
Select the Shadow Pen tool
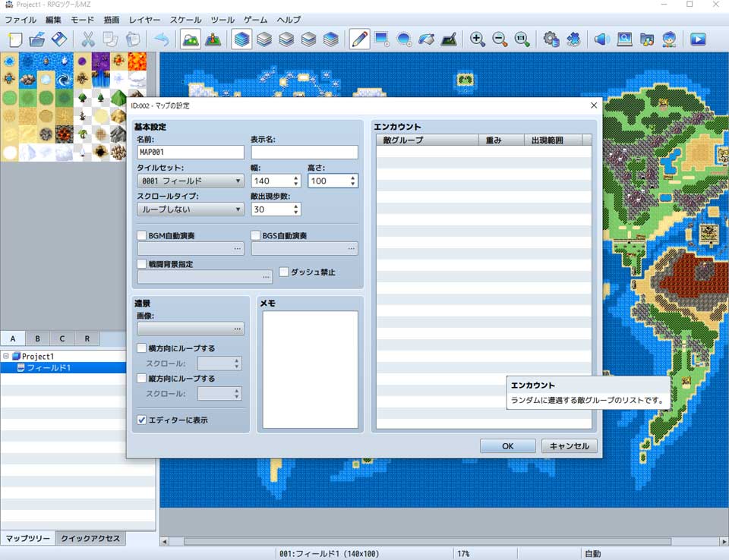(449, 39)
